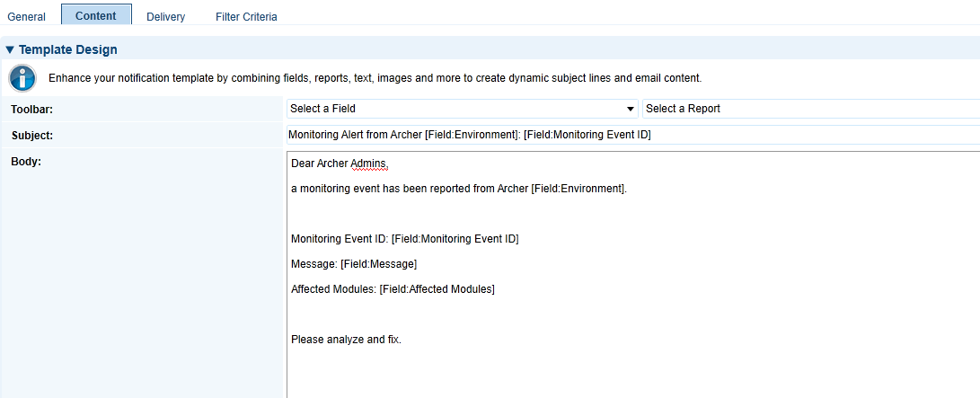Collapse the Template Design section triangle
Viewport: 980px width, 398px height.
tap(9, 49)
